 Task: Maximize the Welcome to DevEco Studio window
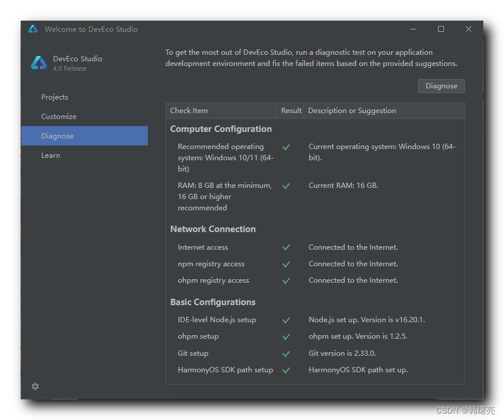(x=441, y=29)
